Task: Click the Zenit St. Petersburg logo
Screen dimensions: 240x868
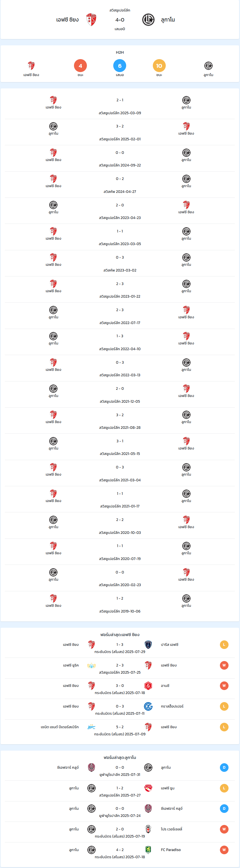Action: [91, 727]
